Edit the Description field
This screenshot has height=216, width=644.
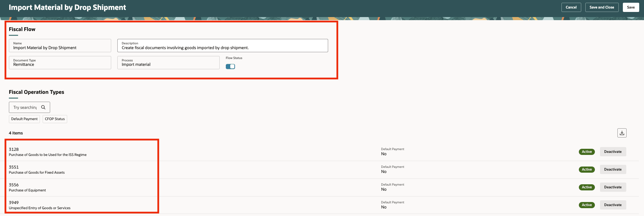(223, 46)
